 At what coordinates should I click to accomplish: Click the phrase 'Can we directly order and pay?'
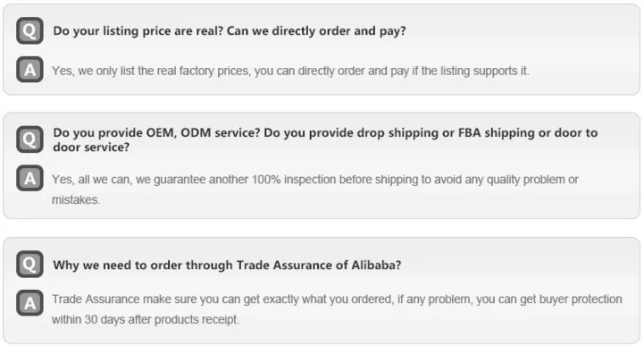316,30
